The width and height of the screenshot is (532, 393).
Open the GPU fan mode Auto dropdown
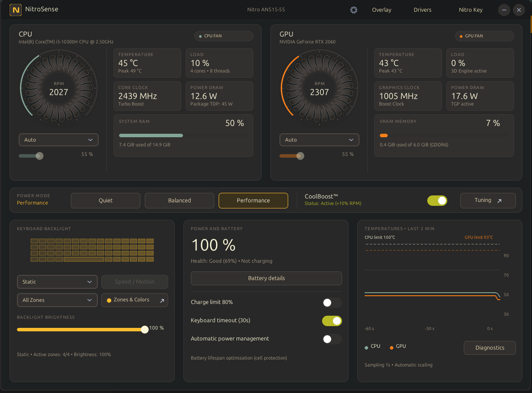point(319,140)
